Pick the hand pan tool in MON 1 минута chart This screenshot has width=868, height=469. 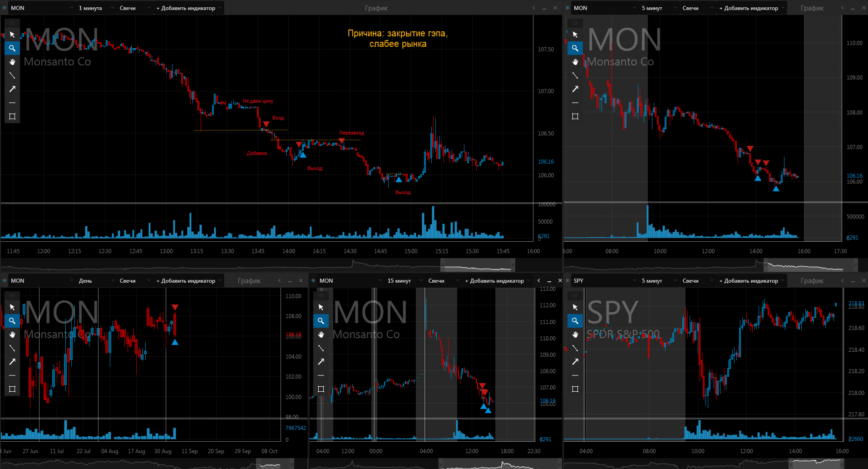[x=12, y=62]
